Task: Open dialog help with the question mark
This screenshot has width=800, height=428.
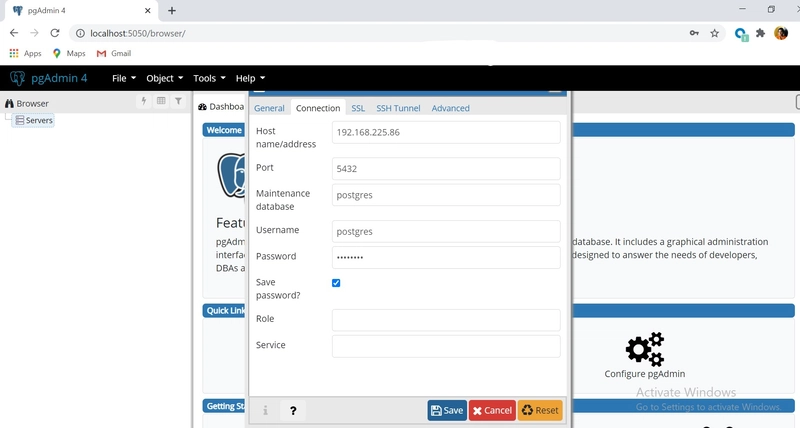Action: 293,410
